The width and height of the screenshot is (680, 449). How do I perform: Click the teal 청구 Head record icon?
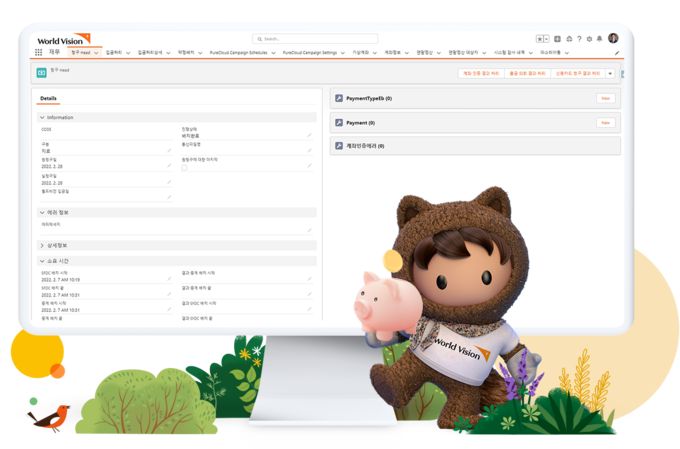click(42, 73)
